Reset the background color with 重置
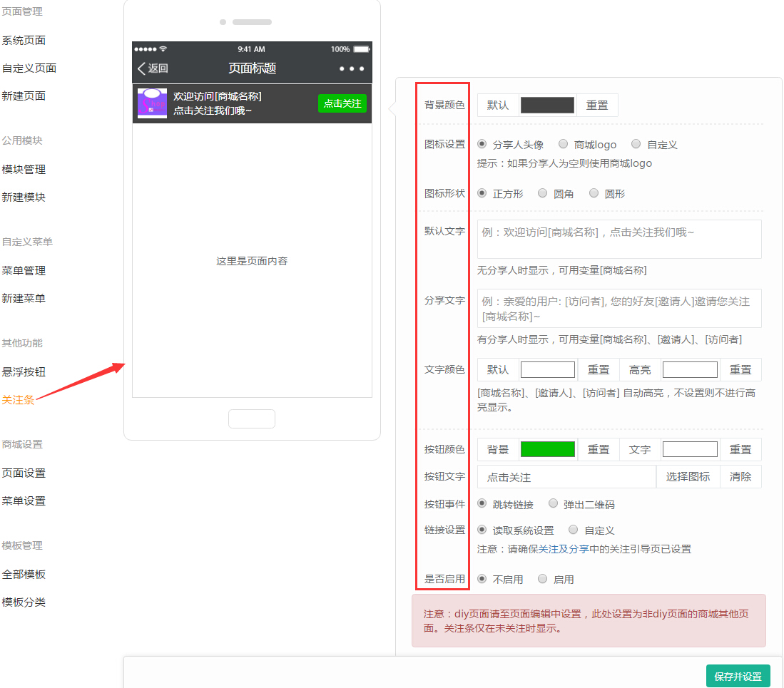784x688 pixels. [597, 105]
